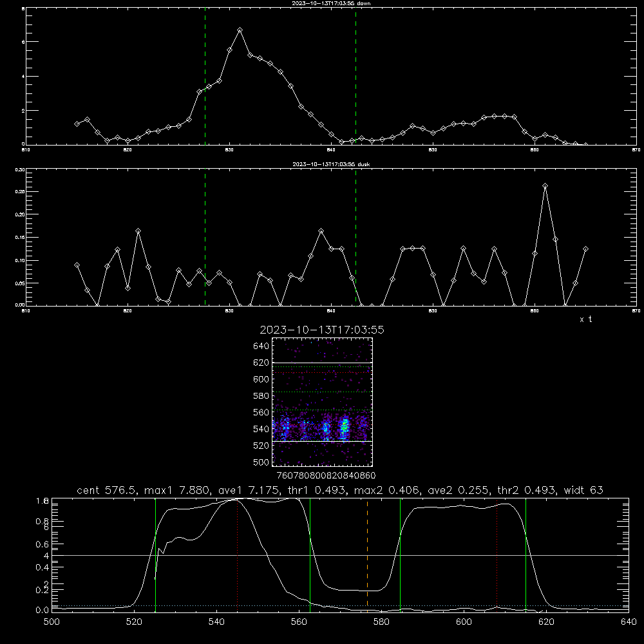
Task: Click the tallest spike point in dusk plot
Action: click(x=545, y=186)
